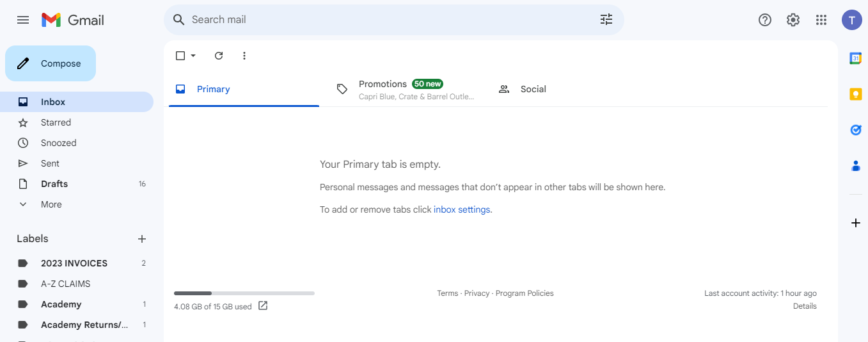Show search options filter icon
The image size is (868, 342).
[606, 20]
